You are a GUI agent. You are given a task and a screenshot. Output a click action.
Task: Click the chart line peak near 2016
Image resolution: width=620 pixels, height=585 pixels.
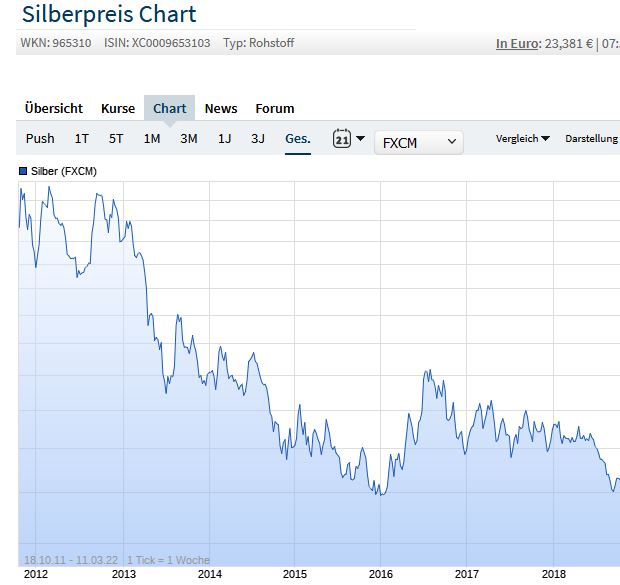click(x=427, y=371)
